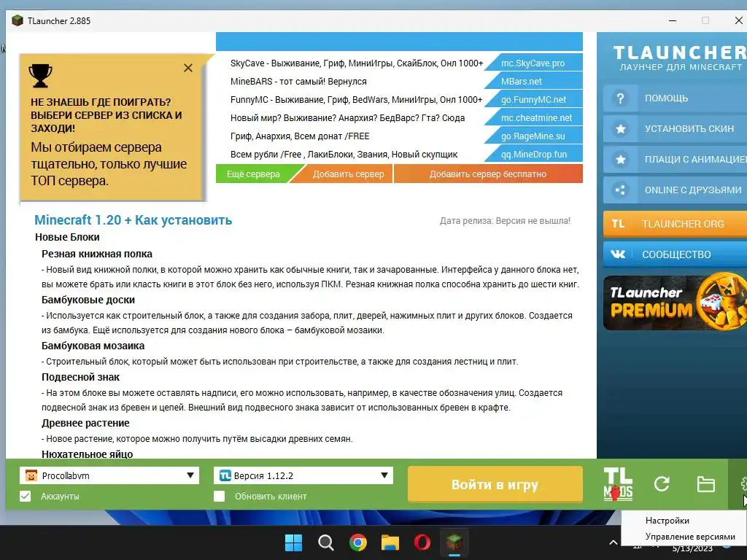The height and width of the screenshot is (560, 747).
Task: Open TLAUNCHER.ORG orange button
Action: coord(675,224)
